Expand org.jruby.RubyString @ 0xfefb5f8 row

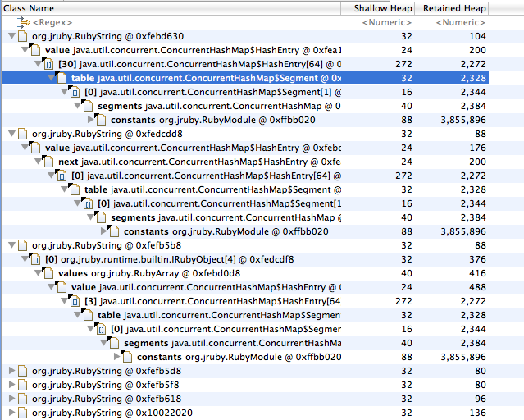(x=12, y=384)
